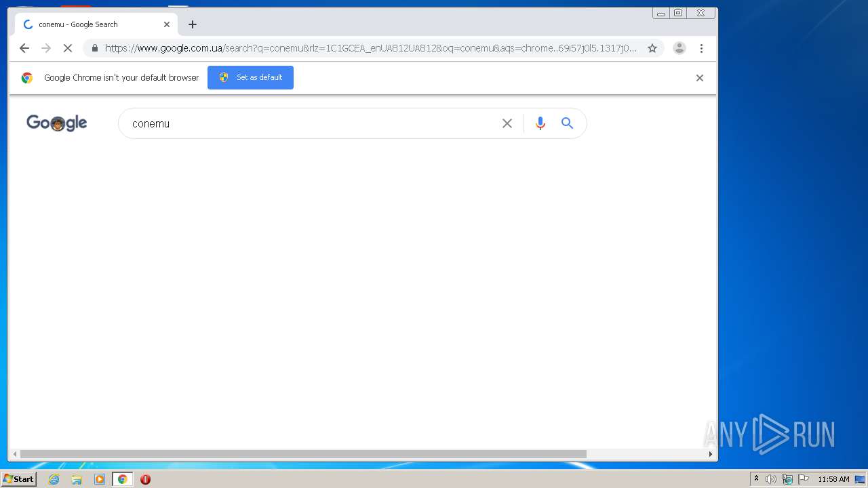The image size is (868, 488).
Task: Click the Chrome logo in infobar
Action: (x=27, y=78)
